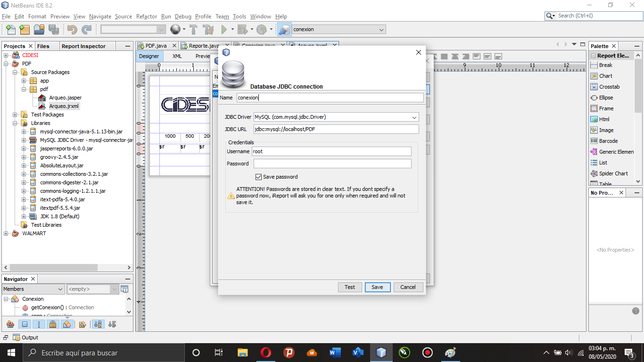Open the Output window icon
Image resolution: width=644 pixels, height=362 pixels.
(x=17, y=337)
